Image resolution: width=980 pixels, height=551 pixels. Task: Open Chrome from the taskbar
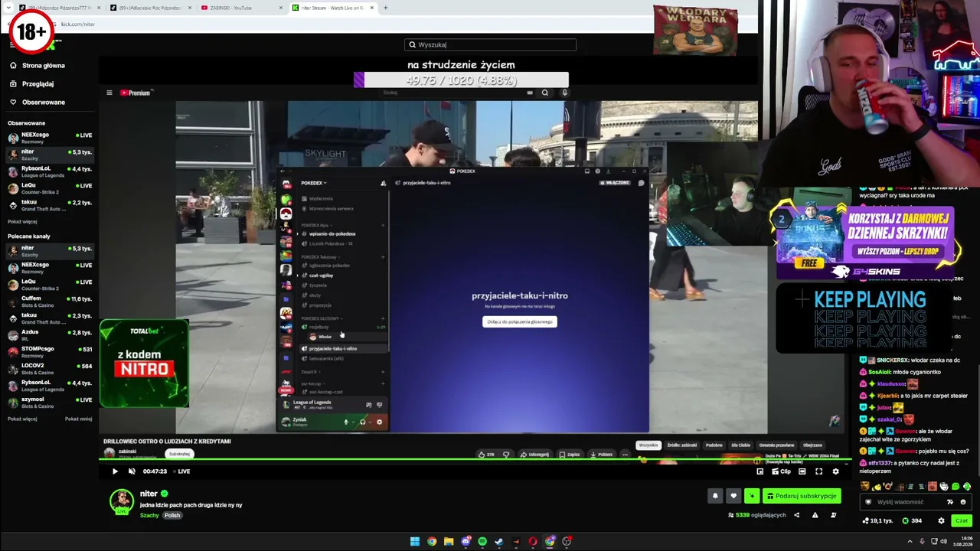coord(432,542)
